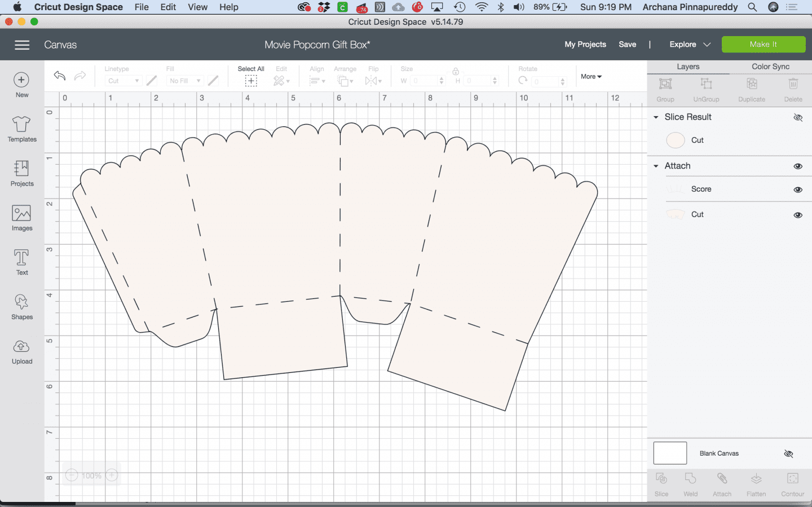
Task: Open the Help menu
Action: pos(229,7)
